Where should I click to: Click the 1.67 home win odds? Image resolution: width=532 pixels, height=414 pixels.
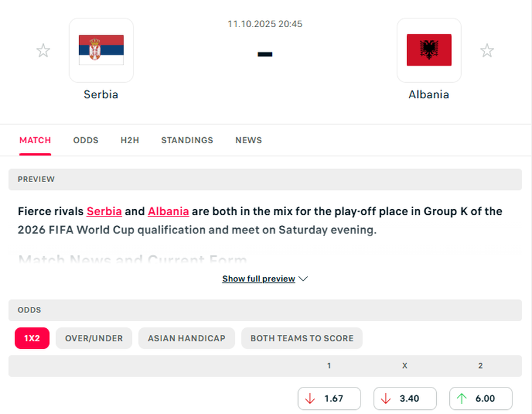(x=329, y=399)
